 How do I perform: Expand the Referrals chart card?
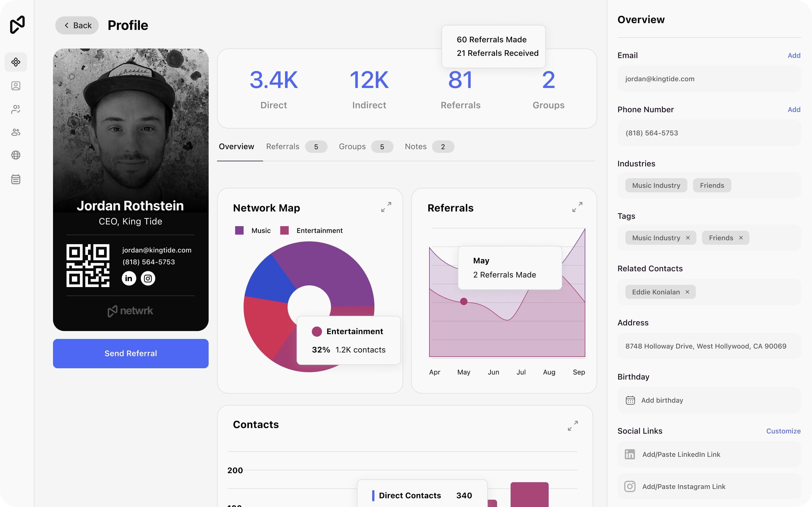pyautogui.click(x=577, y=207)
